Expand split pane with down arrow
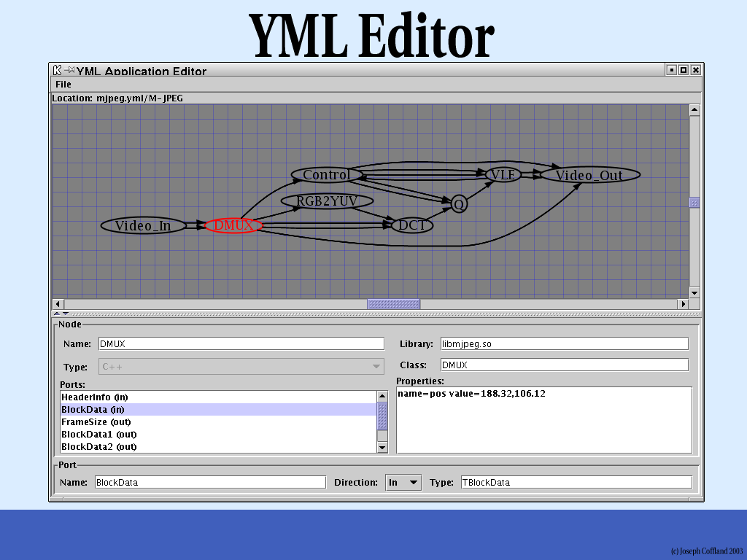The image size is (747, 560). (x=66, y=314)
